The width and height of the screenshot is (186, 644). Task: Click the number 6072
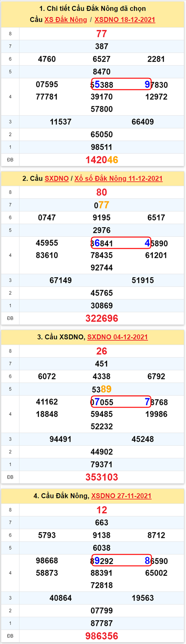[x=47, y=376]
